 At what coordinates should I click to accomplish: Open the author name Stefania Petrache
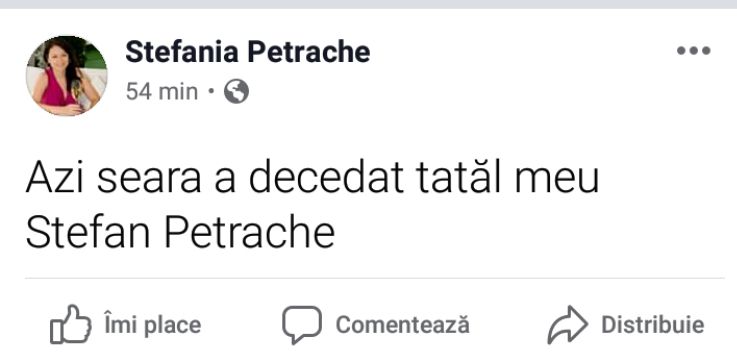(248, 52)
